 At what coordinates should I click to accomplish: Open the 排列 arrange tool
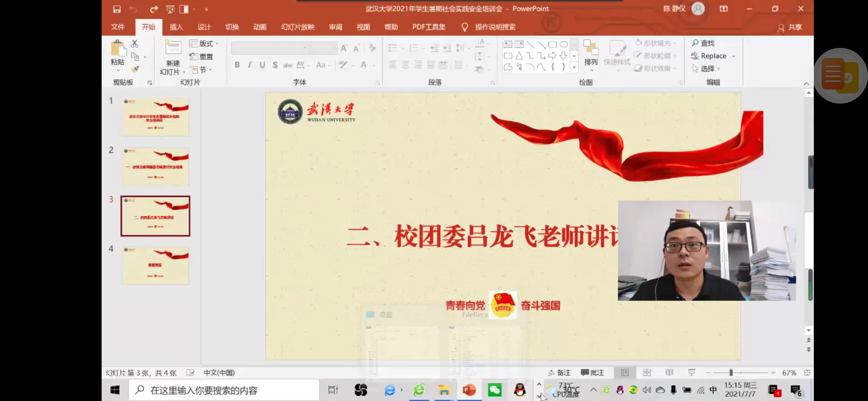(x=591, y=55)
